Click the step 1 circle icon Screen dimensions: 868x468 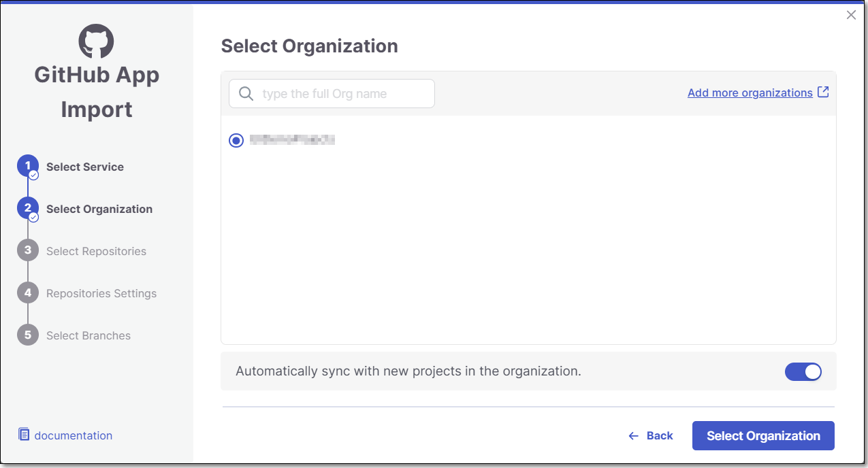point(28,167)
